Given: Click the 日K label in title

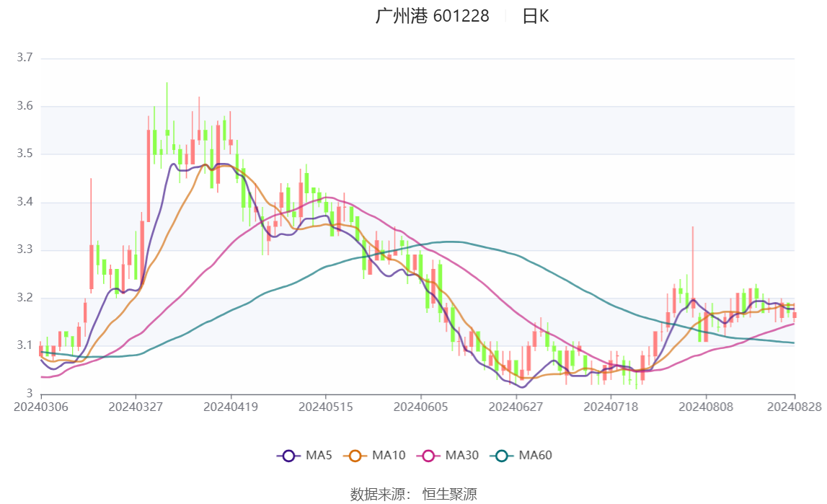Looking at the screenshot, I should [x=535, y=17].
